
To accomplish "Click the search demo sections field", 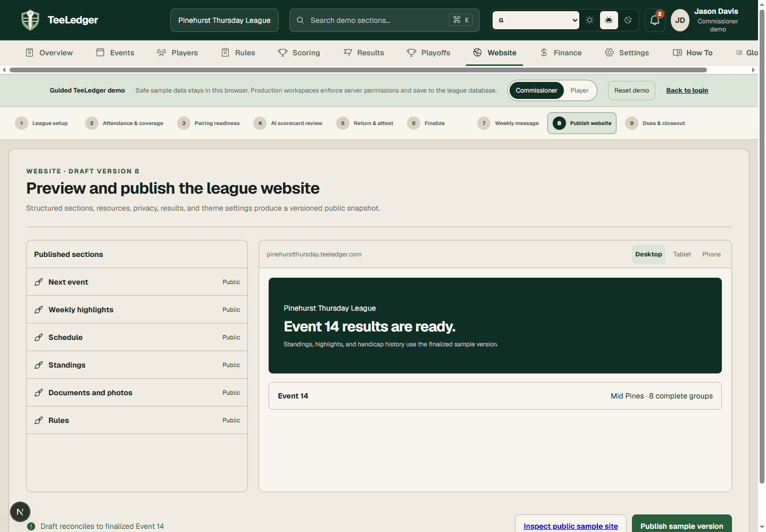I will pyautogui.click(x=384, y=20).
